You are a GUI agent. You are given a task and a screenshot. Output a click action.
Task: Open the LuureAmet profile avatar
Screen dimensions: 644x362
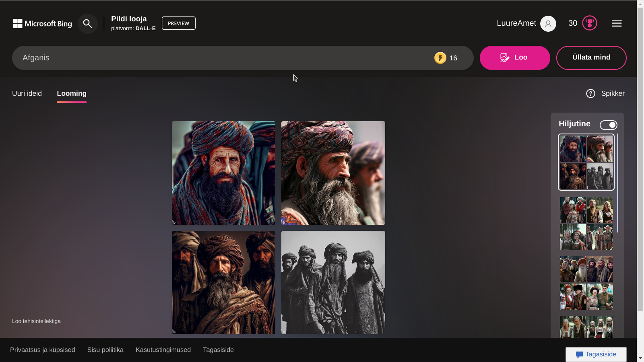[x=548, y=24]
